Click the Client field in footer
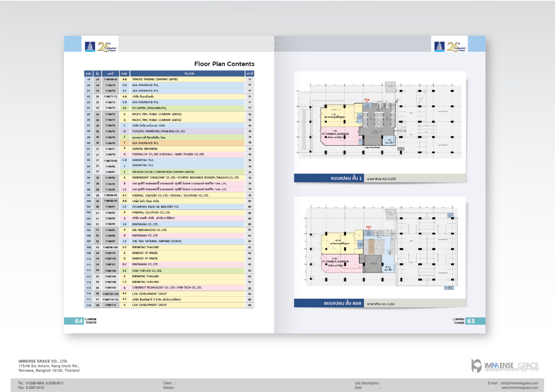 (x=169, y=383)
